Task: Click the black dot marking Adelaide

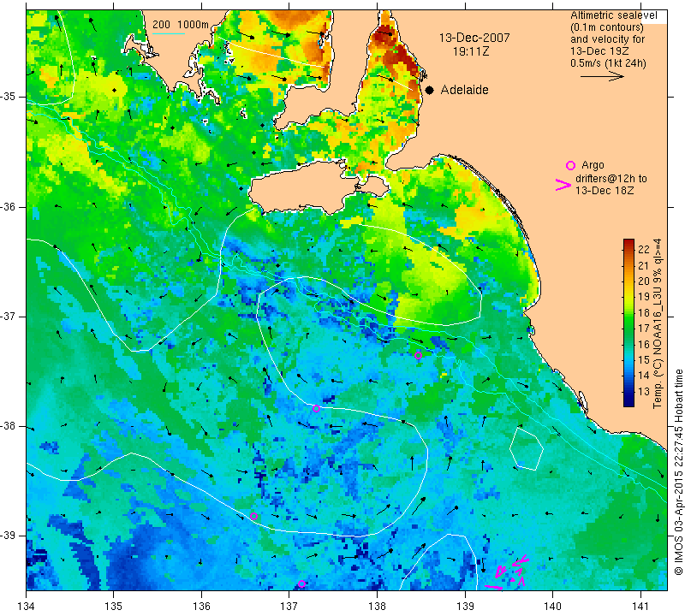Action: click(x=430, y=90)
